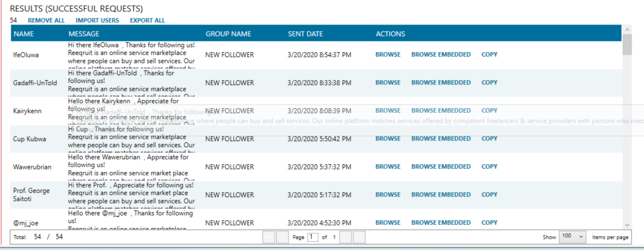Click BROWSE EMBEDDED for Wawerubrian row
The width and height of the screenshot is (644, 250).
[441, 166]
